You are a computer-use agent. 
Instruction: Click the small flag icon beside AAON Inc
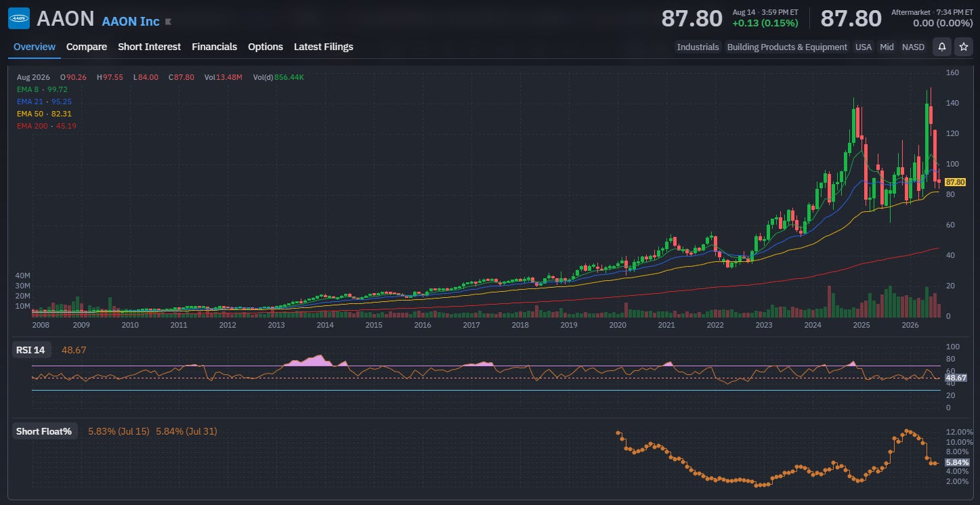169,22
